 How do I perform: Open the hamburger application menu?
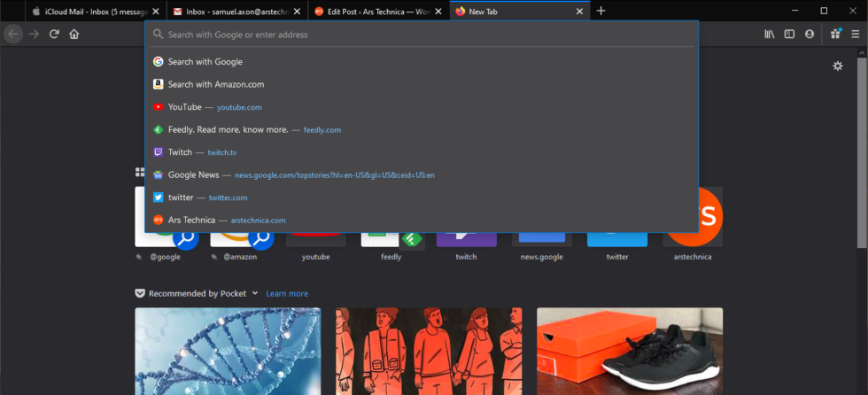(x=855, y=35)
